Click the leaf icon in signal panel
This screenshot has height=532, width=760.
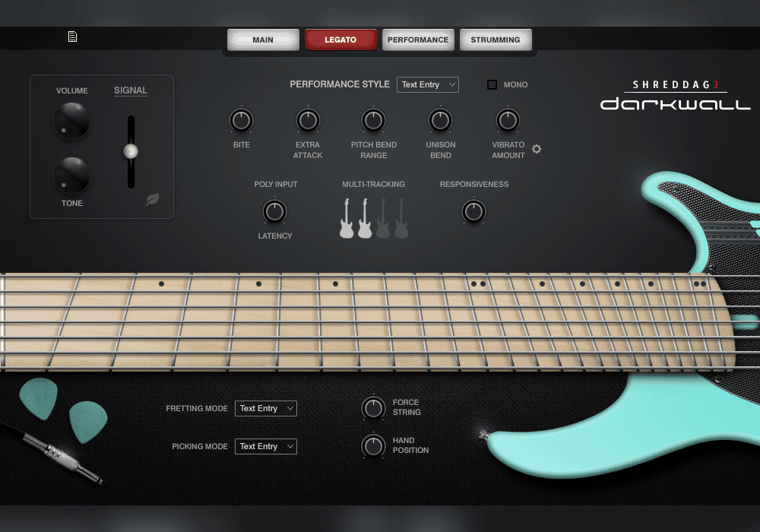pyautogui.click(x=153, y=199)
